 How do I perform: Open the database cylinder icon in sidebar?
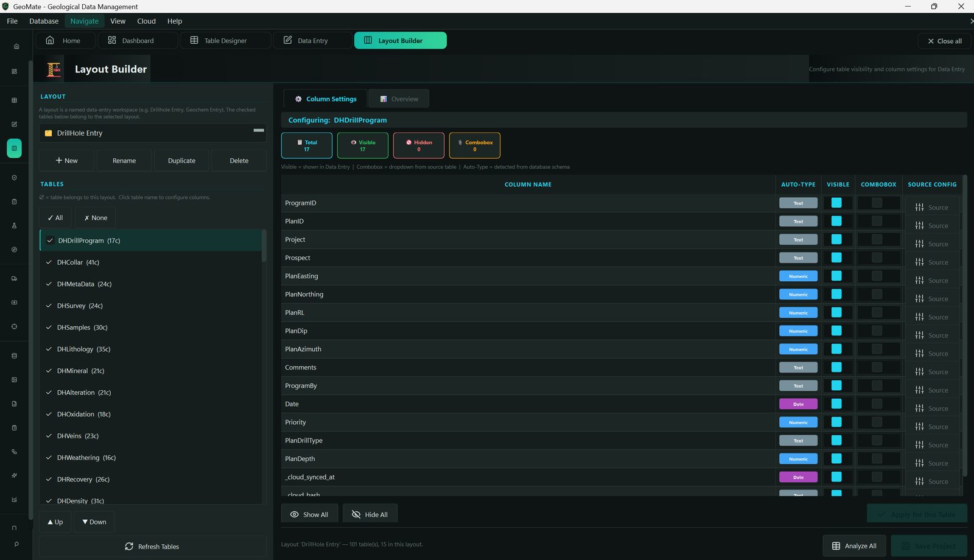coord(14,355)
